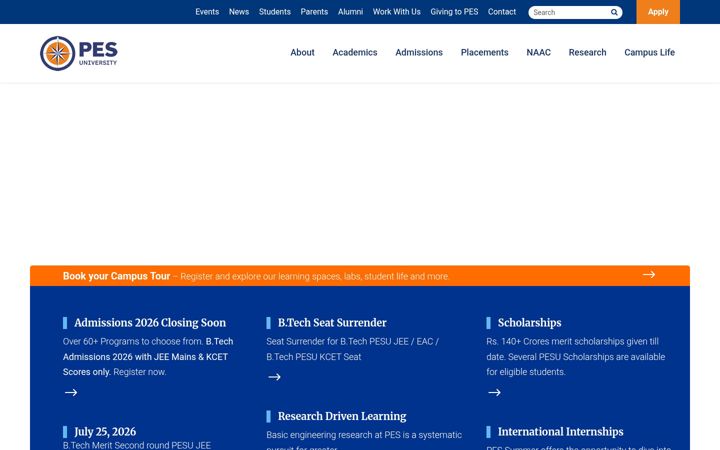Viewport: 720px width, 450px height.
Task: Open the Research menu
Action: 587,52
